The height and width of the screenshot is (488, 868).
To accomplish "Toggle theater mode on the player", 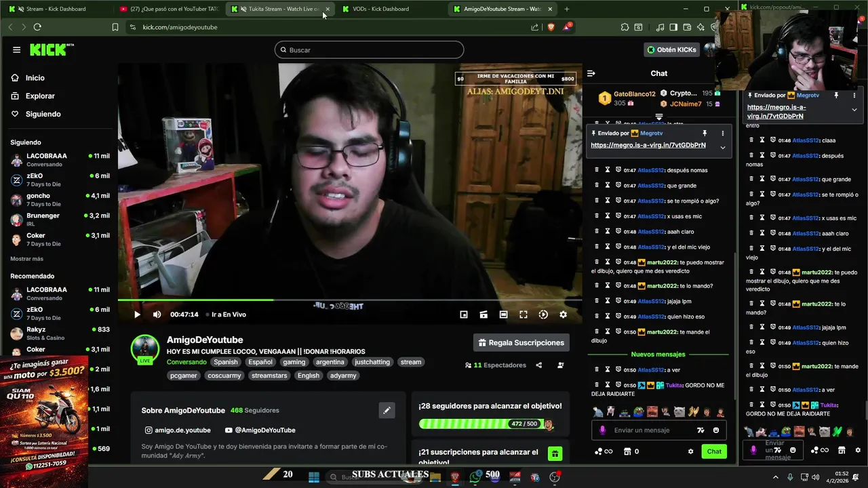I will pyautogui.click(x=503, y=314).
